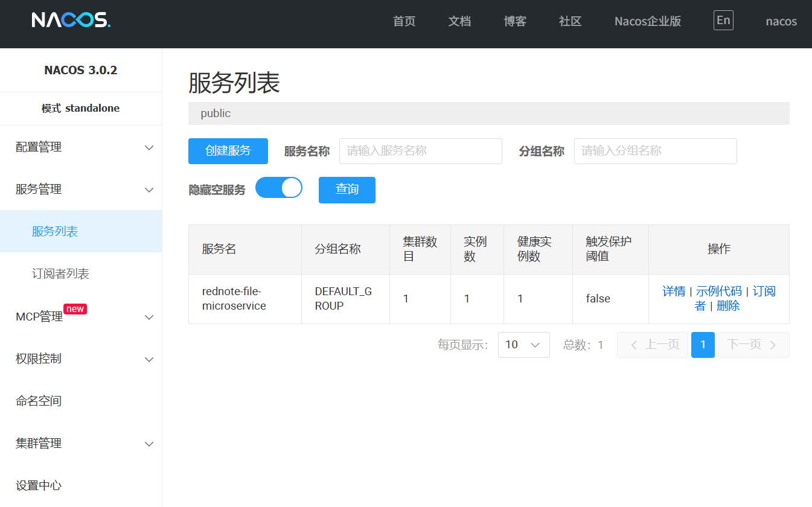Viewport: 812px width, 507px height.
Task: Click the NACOS 3.0.2 version label
Action: tap(81, 70)
